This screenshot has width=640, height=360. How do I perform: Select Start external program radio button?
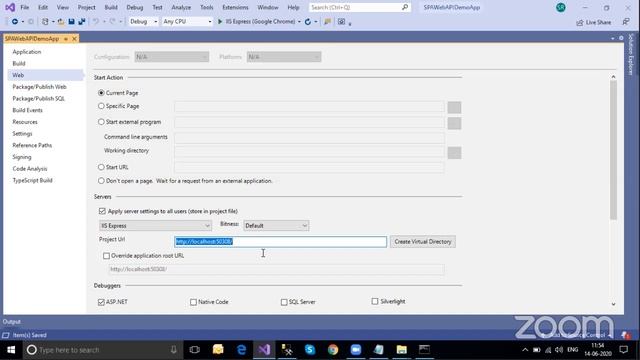101,122
